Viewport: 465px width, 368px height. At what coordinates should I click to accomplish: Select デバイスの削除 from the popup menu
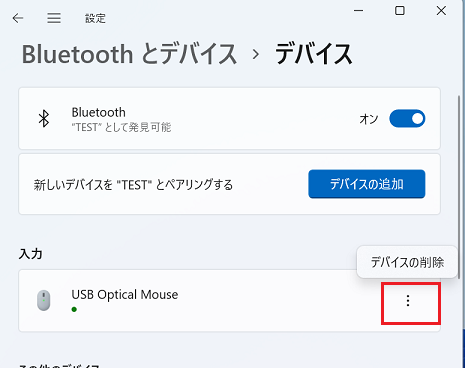(x=407, y=262)
